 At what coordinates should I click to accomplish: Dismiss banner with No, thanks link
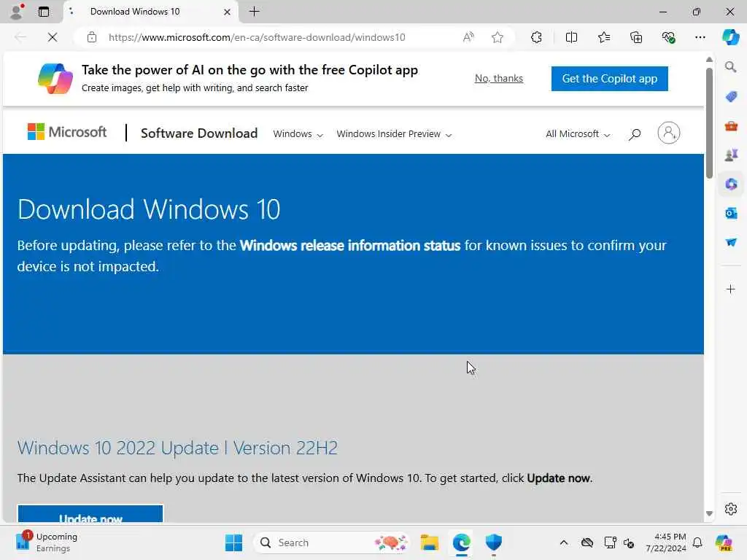(x=499, y=78)
